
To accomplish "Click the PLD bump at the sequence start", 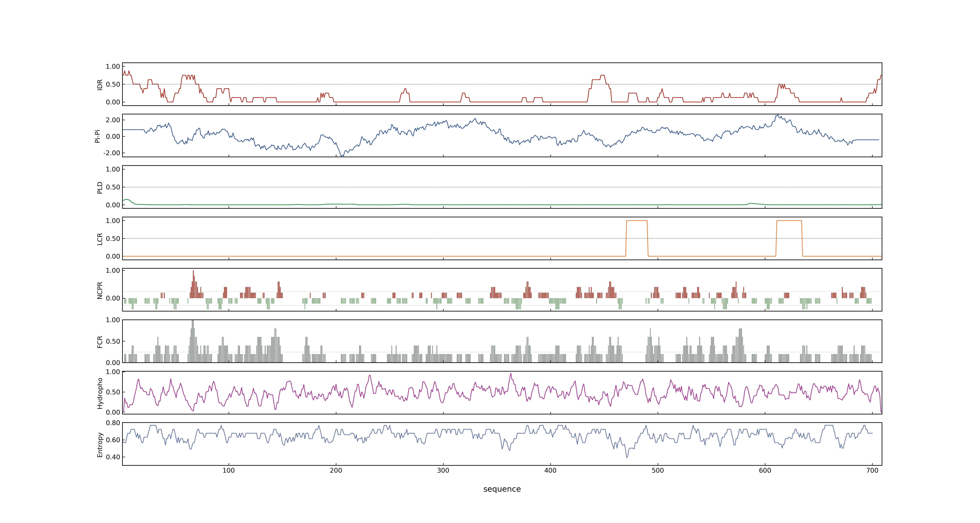I will click(x=127, y=200).
